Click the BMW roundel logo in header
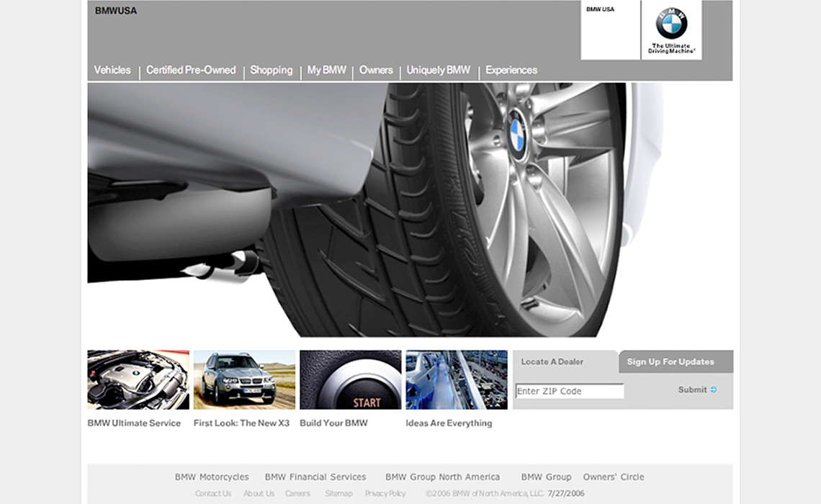 point(671,23)
